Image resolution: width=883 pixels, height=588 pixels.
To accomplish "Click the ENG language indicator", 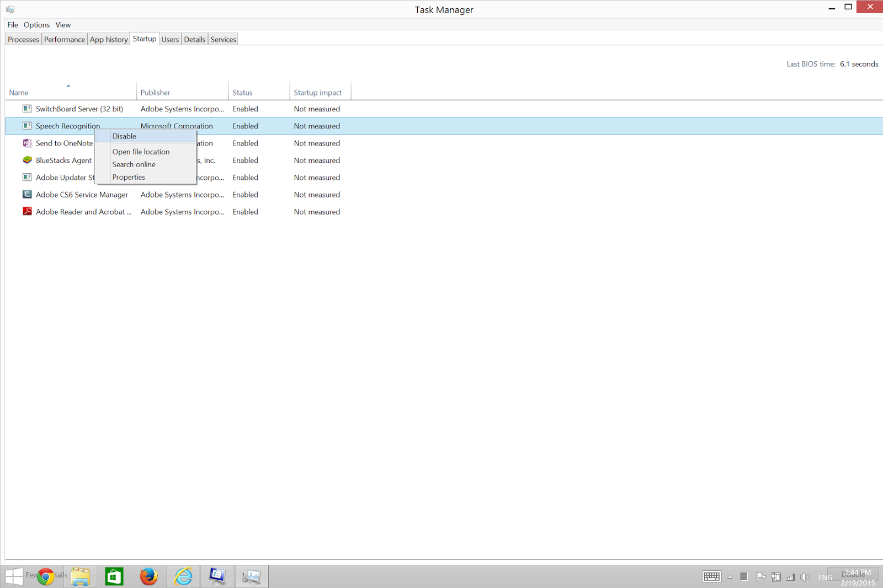I will point(825,578).
